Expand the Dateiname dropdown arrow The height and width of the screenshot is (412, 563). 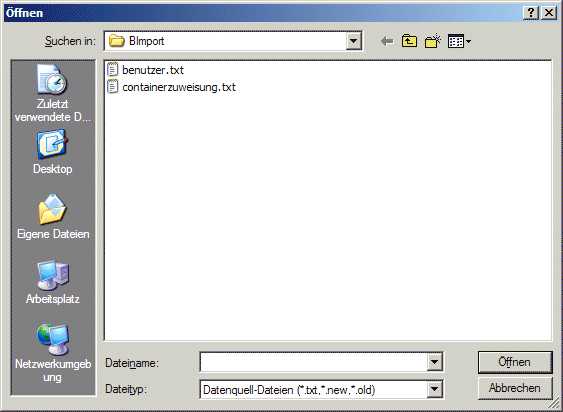[x=434, y=362]
